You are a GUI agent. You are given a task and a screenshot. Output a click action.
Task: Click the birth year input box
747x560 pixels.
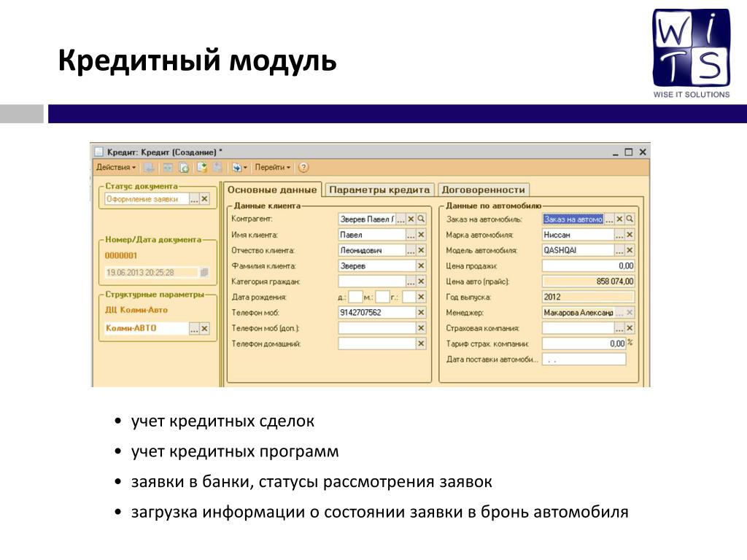(x=409, y=297)
